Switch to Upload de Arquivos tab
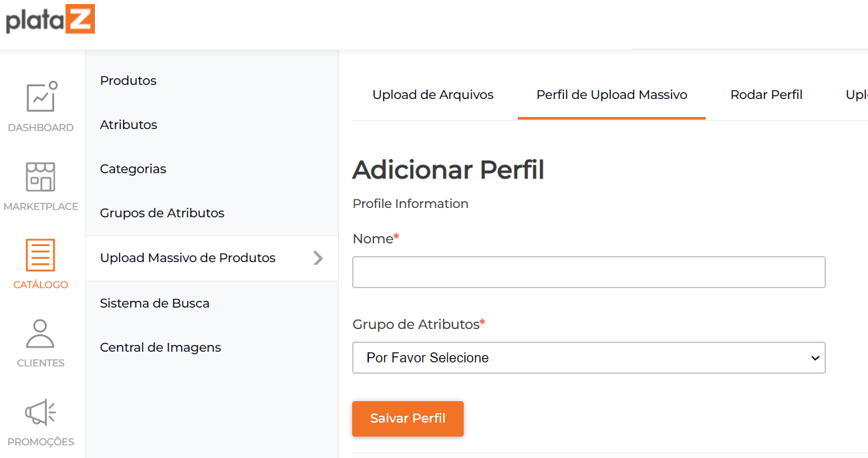868x458 pixels. point(433,95)
